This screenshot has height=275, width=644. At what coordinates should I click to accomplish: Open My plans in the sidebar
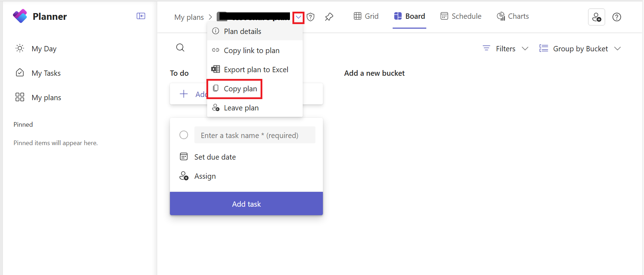[38, 97]
